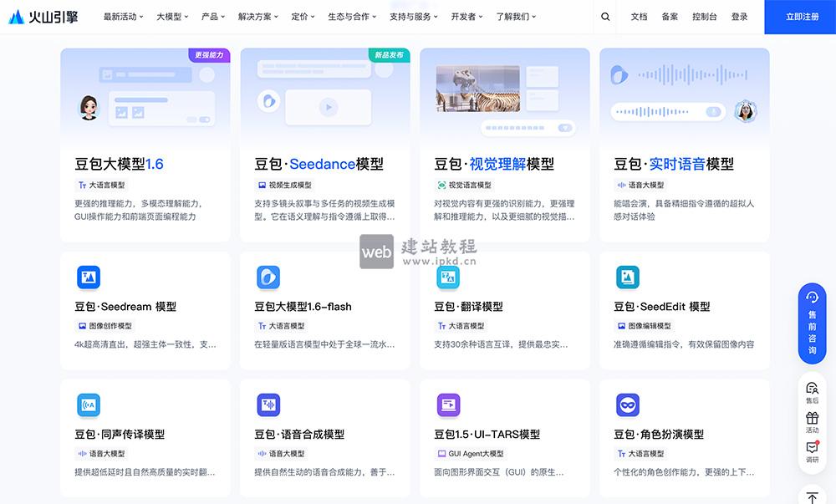Select the 豆包1.5·UI-TARS 模型 icon
The image size is (836, 504).
pos(447,405)
